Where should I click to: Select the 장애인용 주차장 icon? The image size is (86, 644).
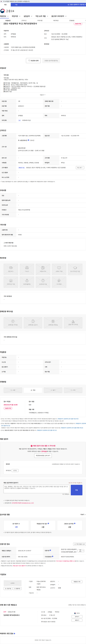(x=13, y=323)
